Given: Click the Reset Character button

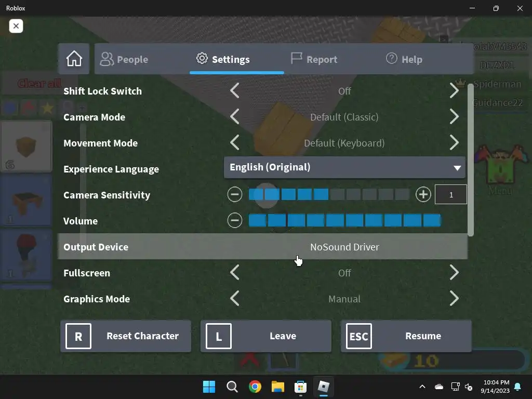Looking at the screenshot, I should [x=126, y=336].
